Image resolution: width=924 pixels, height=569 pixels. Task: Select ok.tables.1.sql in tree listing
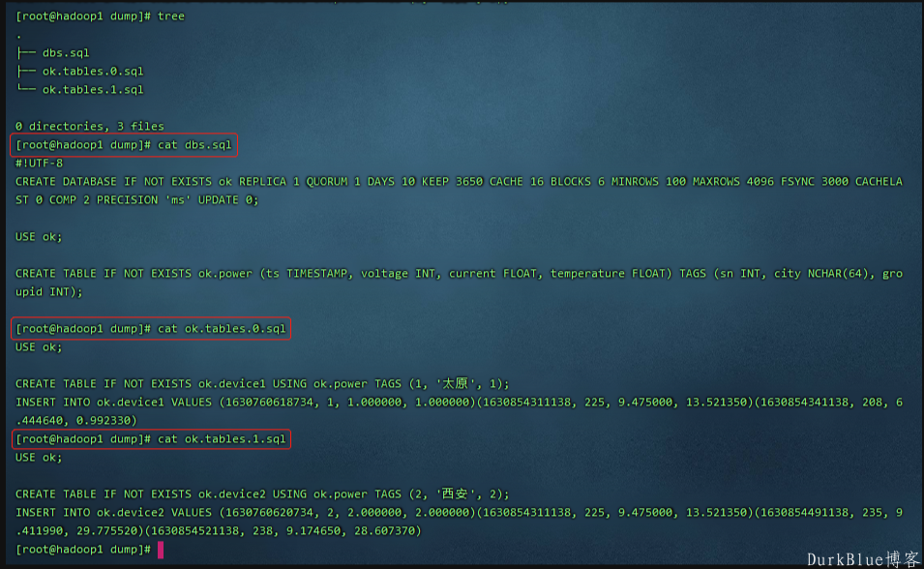pyautogui.click(x=93, y=90)
